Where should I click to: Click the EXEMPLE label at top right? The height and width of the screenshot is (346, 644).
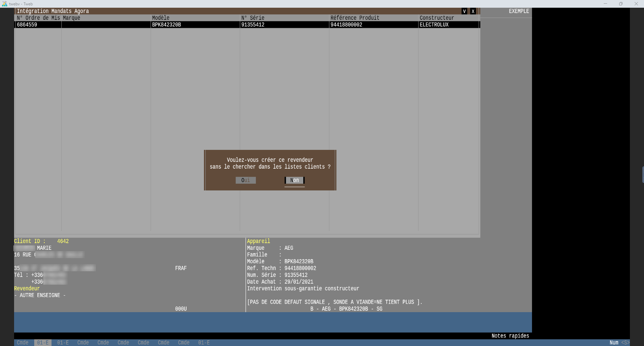[519, 11]
